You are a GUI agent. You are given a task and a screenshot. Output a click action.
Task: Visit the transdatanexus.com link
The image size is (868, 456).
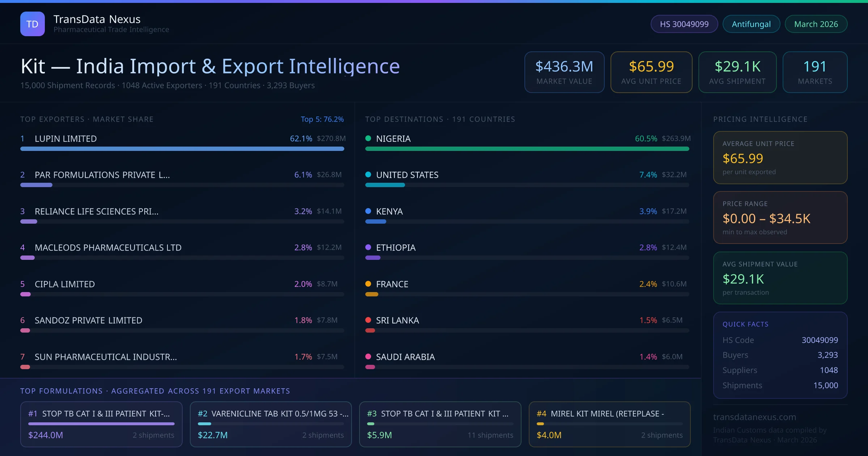(x=754, y=417)
